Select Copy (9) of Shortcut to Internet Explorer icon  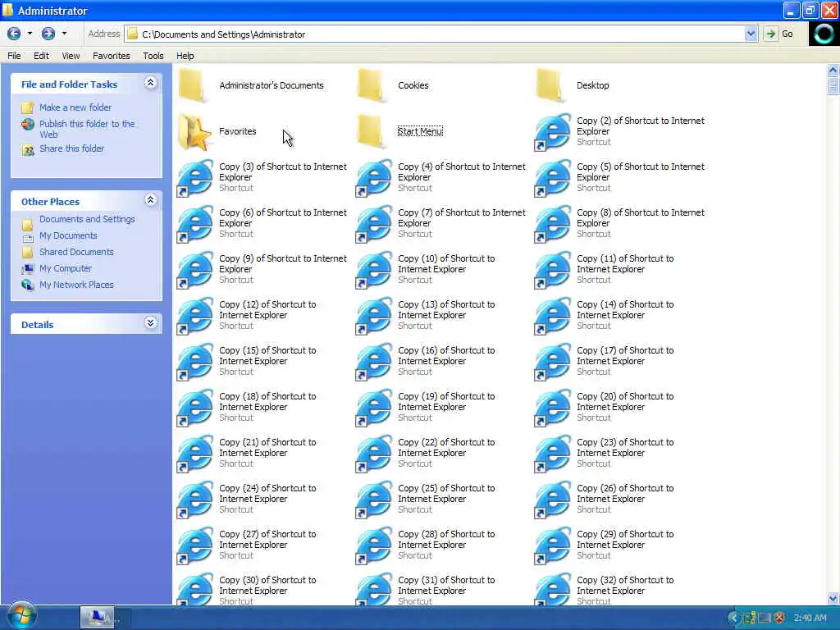[195, 269]
